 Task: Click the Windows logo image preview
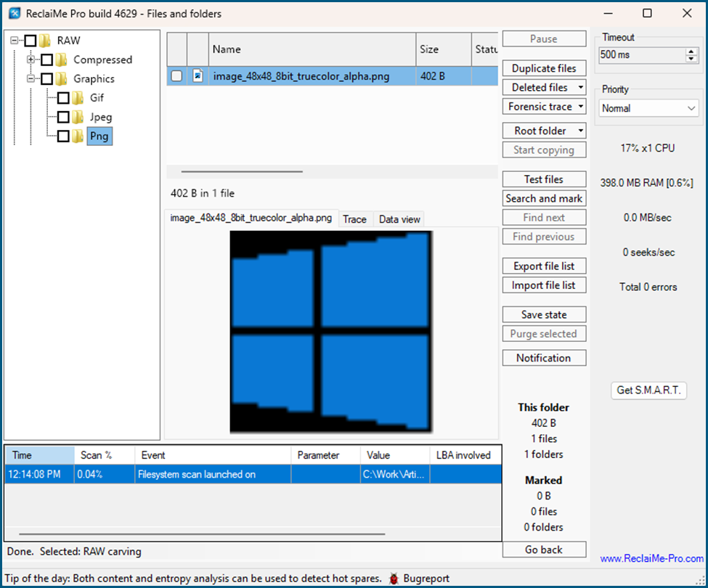pos(331,332)
